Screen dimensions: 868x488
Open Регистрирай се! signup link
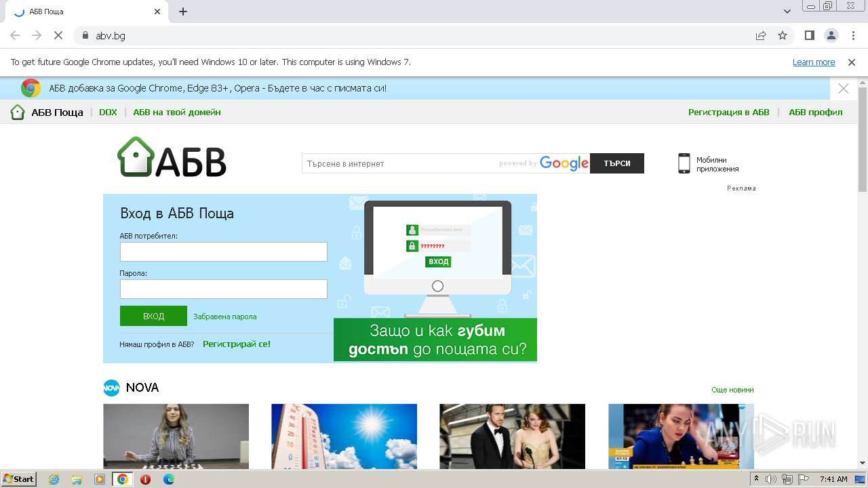point(237,344)
